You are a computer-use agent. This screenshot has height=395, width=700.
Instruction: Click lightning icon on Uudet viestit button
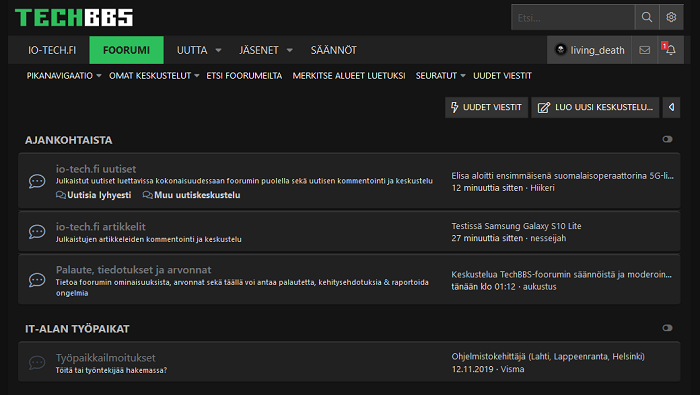click(x=454, y=107)
